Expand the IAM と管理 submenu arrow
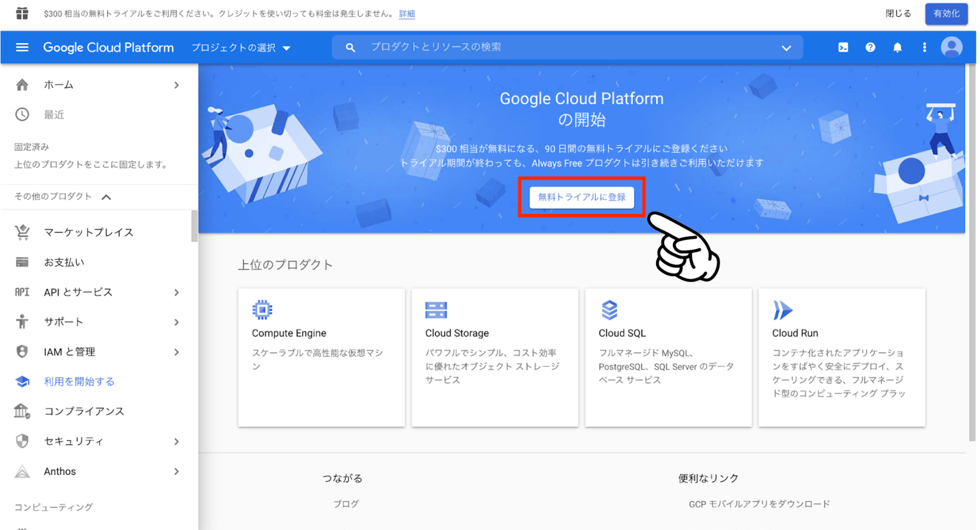The height and width of the screenshot is (530, 980). pos(177,352)
